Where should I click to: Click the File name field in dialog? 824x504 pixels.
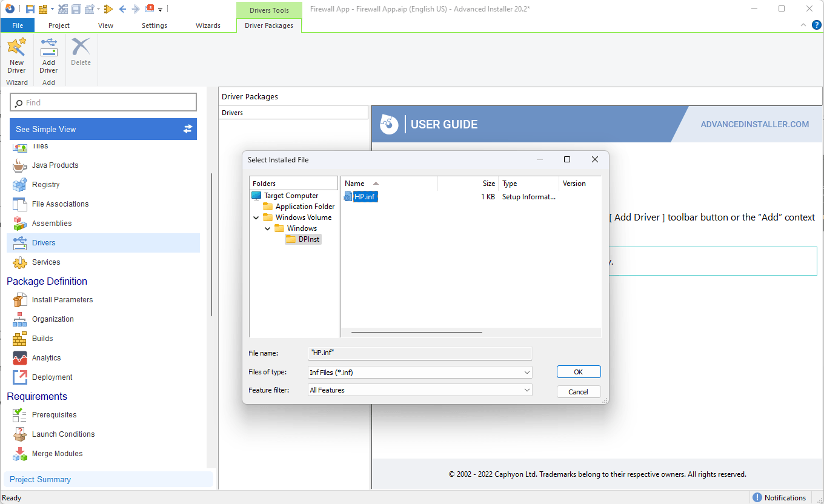point(420,353)
